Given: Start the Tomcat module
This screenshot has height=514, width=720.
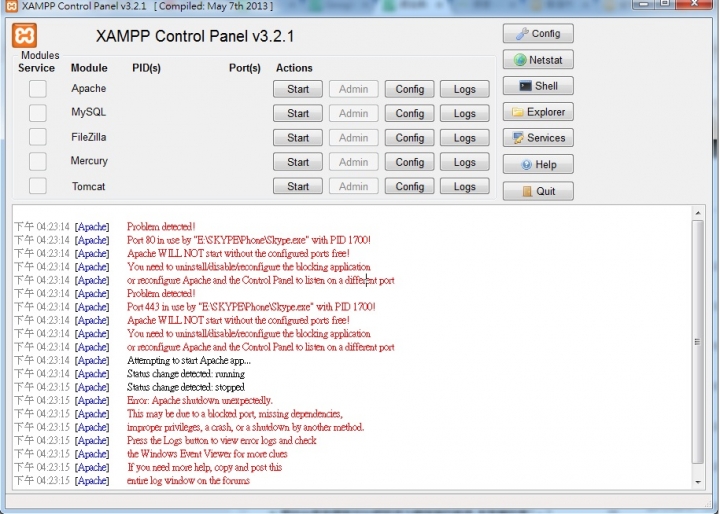Looking at the screenshot, I should click(x=298, y=186).
